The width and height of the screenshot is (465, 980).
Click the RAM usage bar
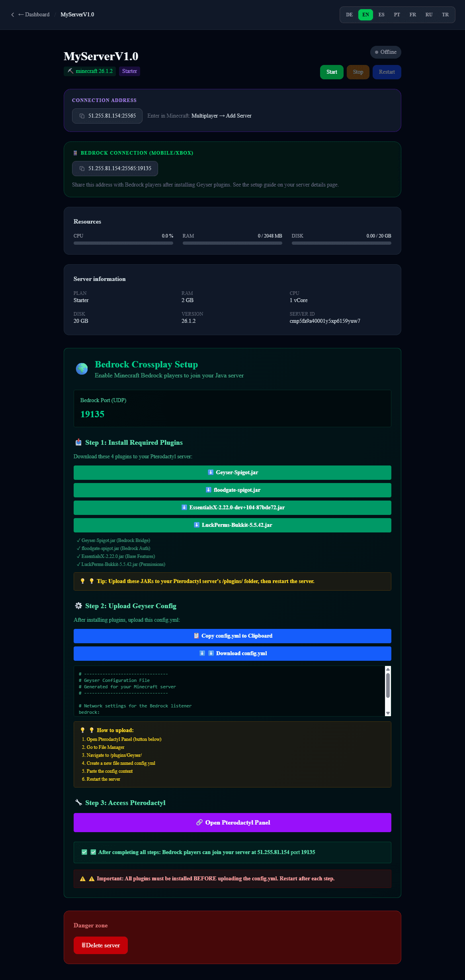[232, 243]
